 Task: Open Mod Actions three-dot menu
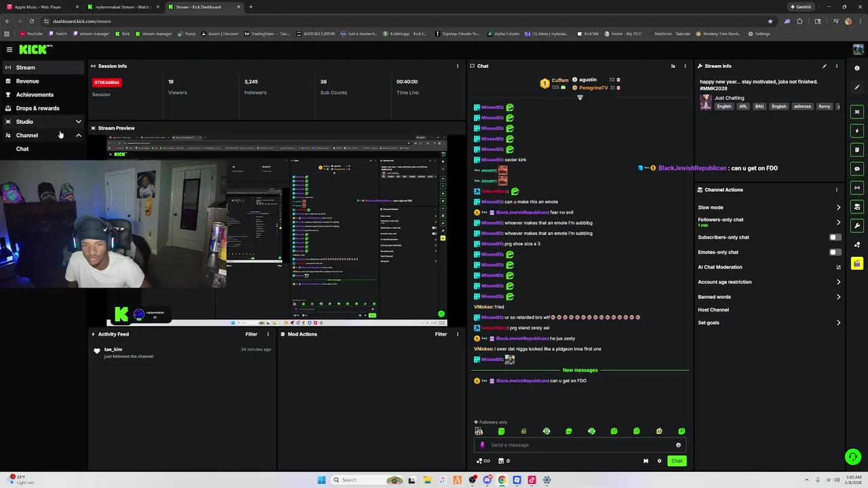click(x=458, y=334)
